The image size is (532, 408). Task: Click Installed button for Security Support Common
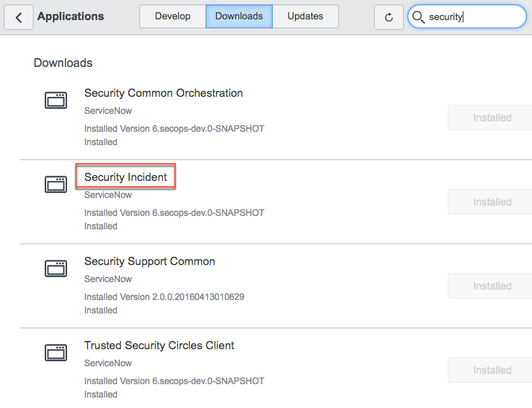[x=492, y=286]
